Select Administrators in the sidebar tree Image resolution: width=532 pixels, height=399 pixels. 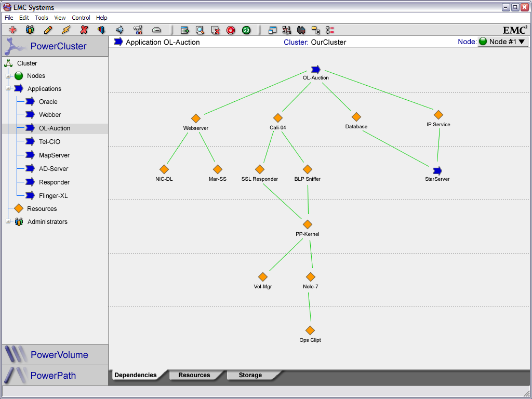[x=47, y=221]
